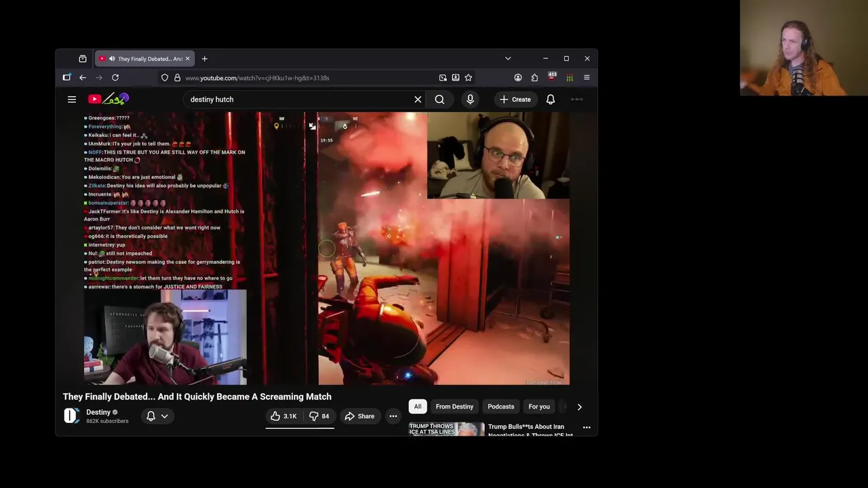Start voice search with microphone
The width and height of the screenshot is (868, 488).
(x=470, y=100)
